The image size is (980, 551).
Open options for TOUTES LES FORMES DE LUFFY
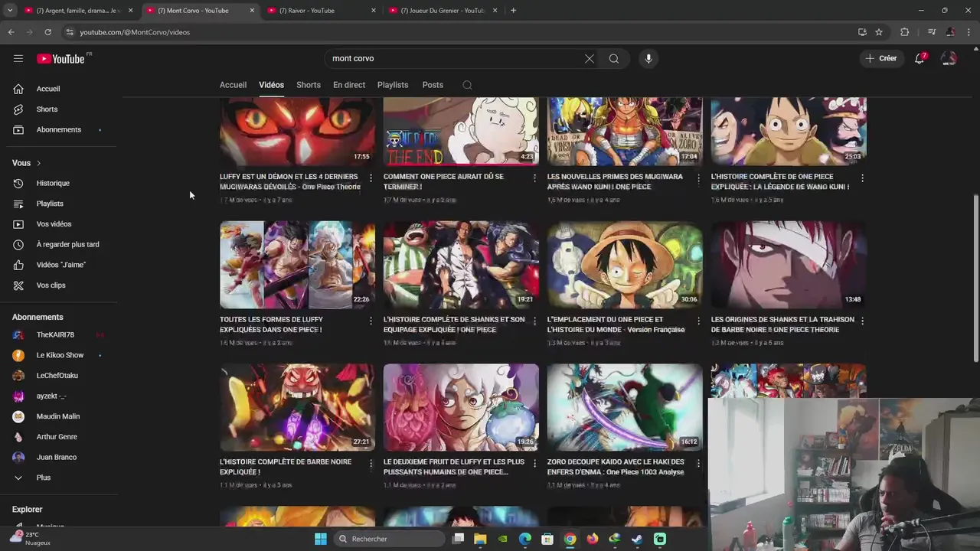coord(371,321)
